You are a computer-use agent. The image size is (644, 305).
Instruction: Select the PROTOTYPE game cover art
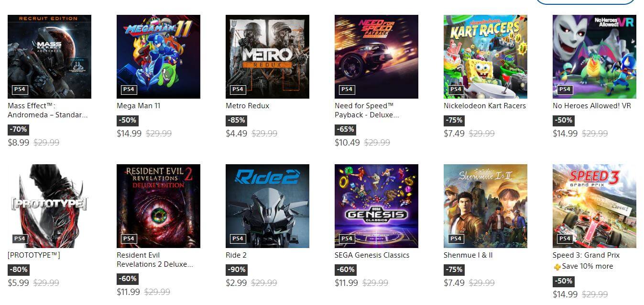point(49,206)
